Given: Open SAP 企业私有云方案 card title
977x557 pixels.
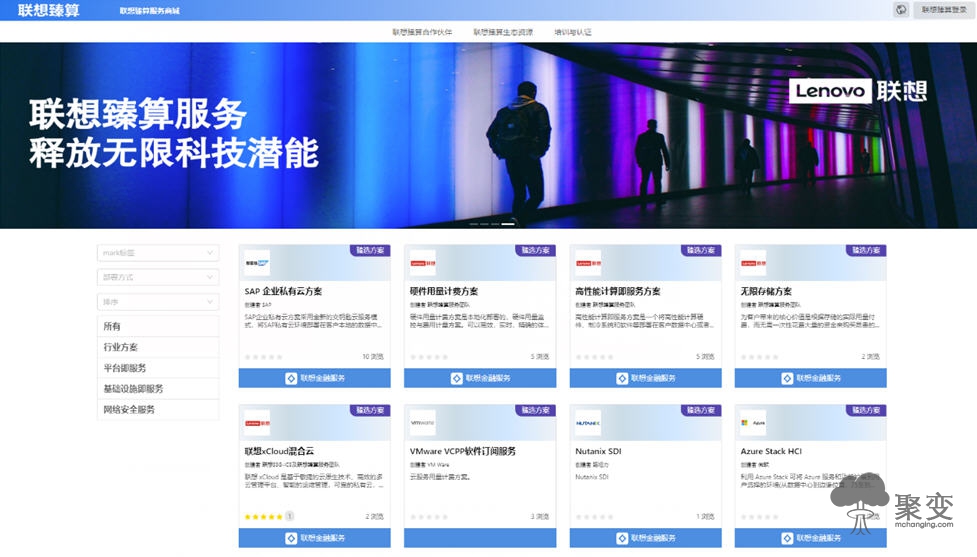Looking at the screenshot, I should (x=283, y=291).
